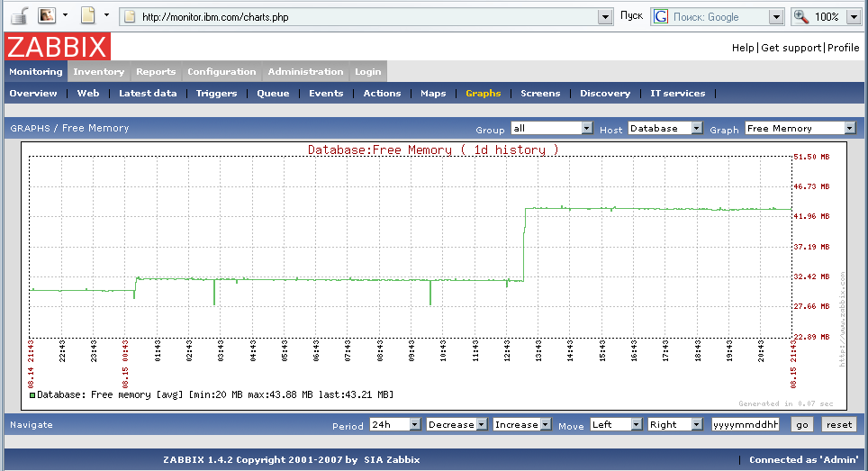This screenshot has height=471, width=868.
Task: Open the Period dropdown set to 24h
Action: 415,424
